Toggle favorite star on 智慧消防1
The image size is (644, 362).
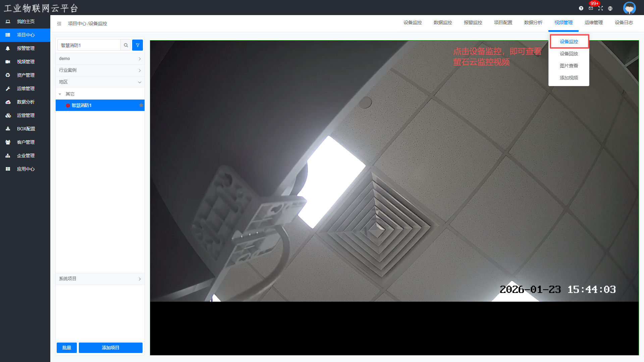141,105
